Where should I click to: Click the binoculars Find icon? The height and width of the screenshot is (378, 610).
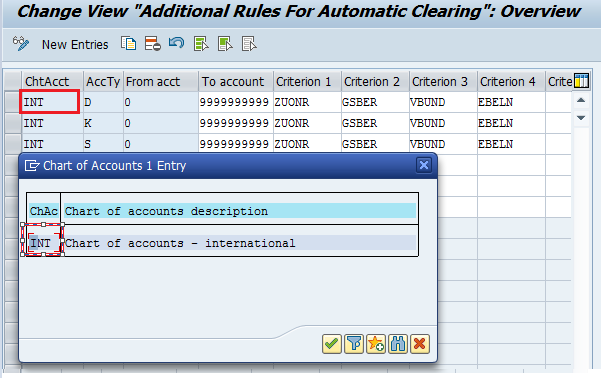pos(398,344)
